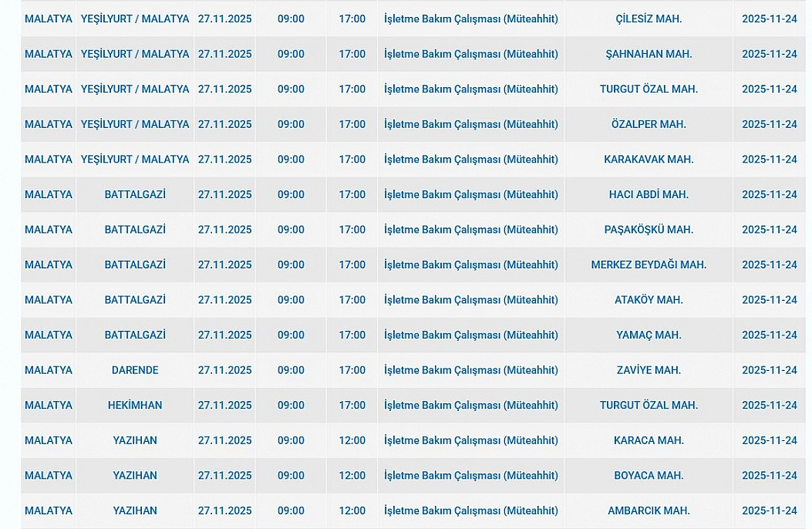
Task: Select the HEKİMHAN district cell
Action: (135, 405)
